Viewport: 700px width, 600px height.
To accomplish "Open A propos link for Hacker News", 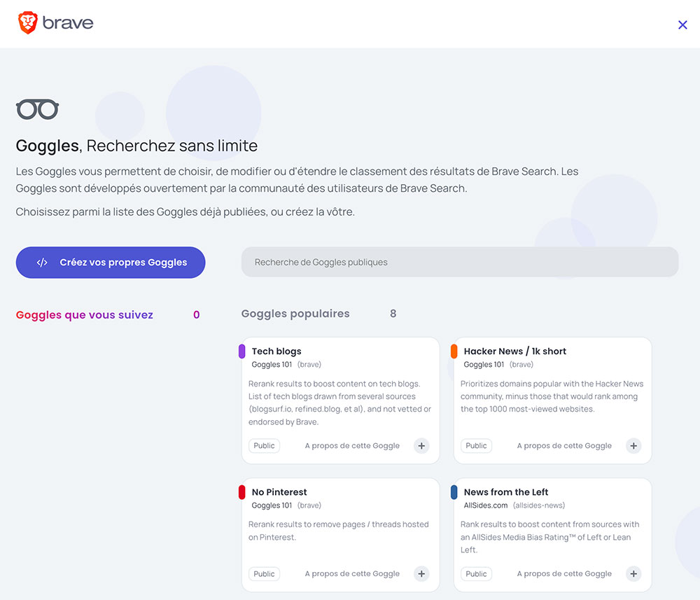I will [564, 445].
